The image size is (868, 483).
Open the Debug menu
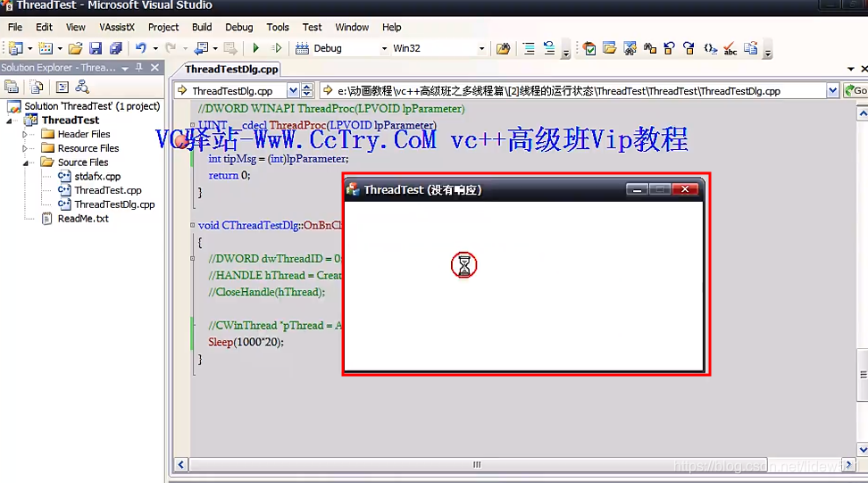pyautogui.click(x=239, y=27)
